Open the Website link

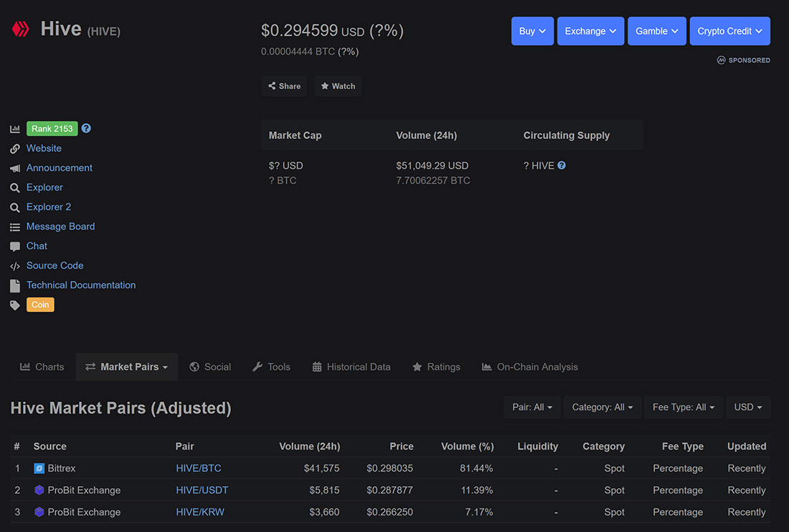(x=44, y=148)
